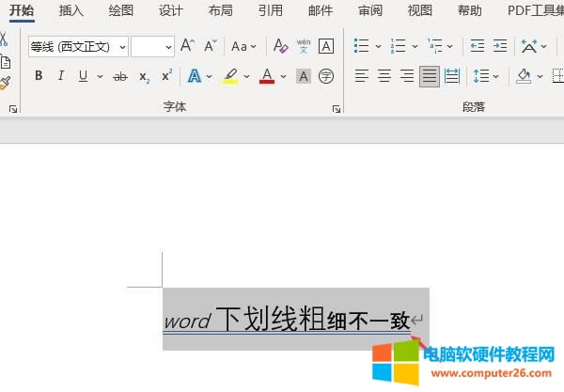Increase font size with grow font icon
Image resolution: width=564 pixels, height=392 pixels.
[187, 46]
